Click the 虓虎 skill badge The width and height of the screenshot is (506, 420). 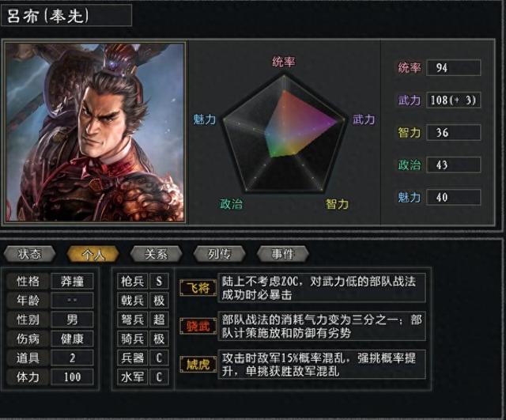coord(198,364)
